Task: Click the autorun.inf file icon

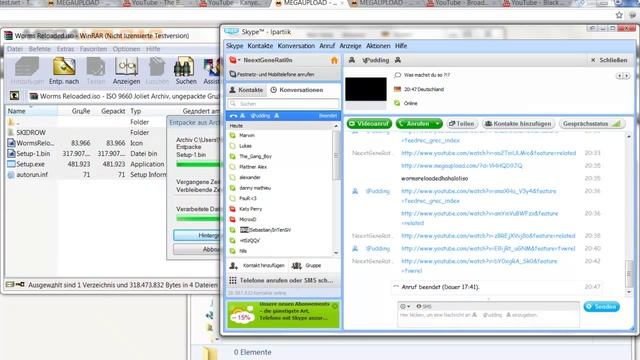Action: coord(11,174)
